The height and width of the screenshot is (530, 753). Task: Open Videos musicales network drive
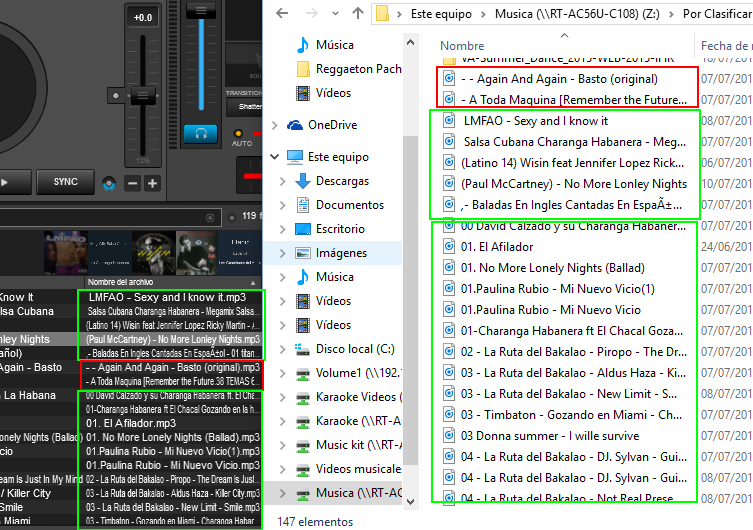(x=358, y=469)
